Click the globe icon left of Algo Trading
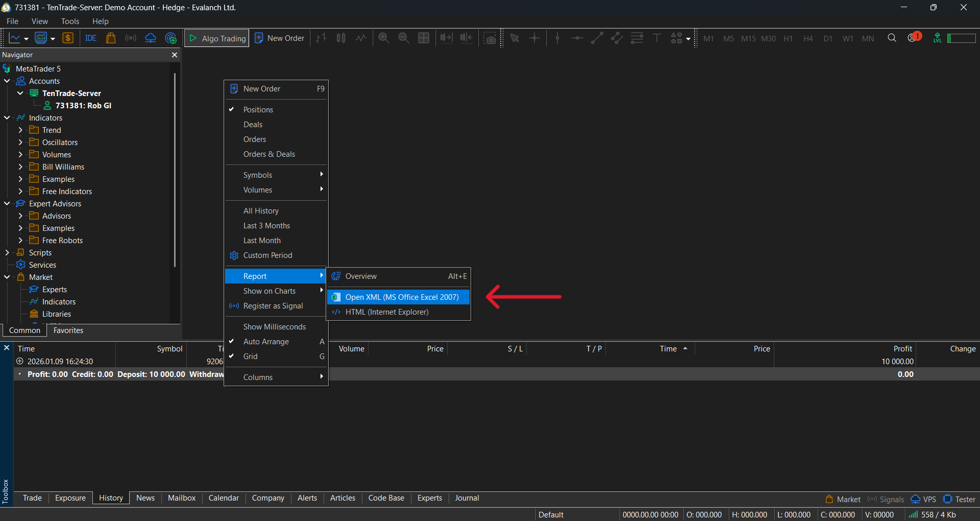Image resolution: width=980 pixels, height=521 pixels. [x=171, y=38]
